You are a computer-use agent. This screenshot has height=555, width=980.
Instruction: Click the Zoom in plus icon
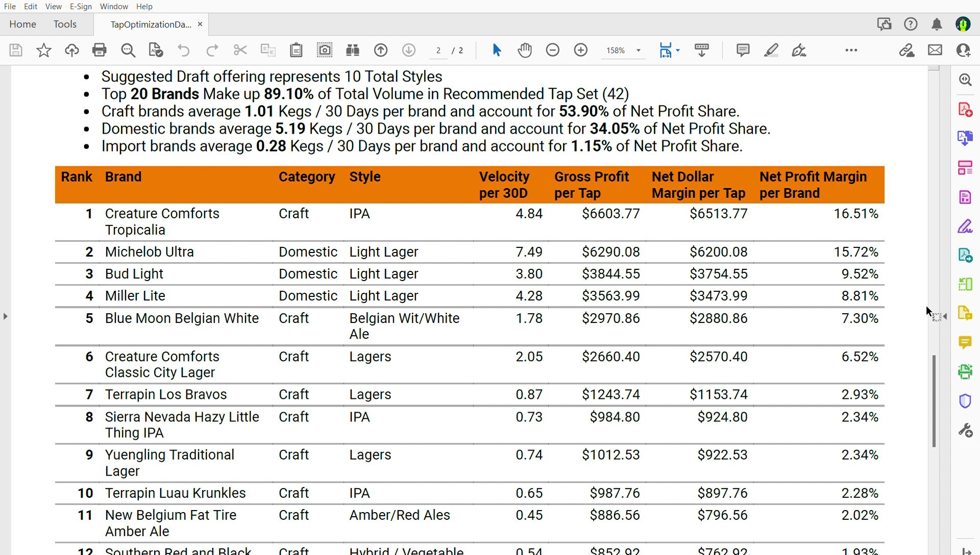click(x=581, y=50)
